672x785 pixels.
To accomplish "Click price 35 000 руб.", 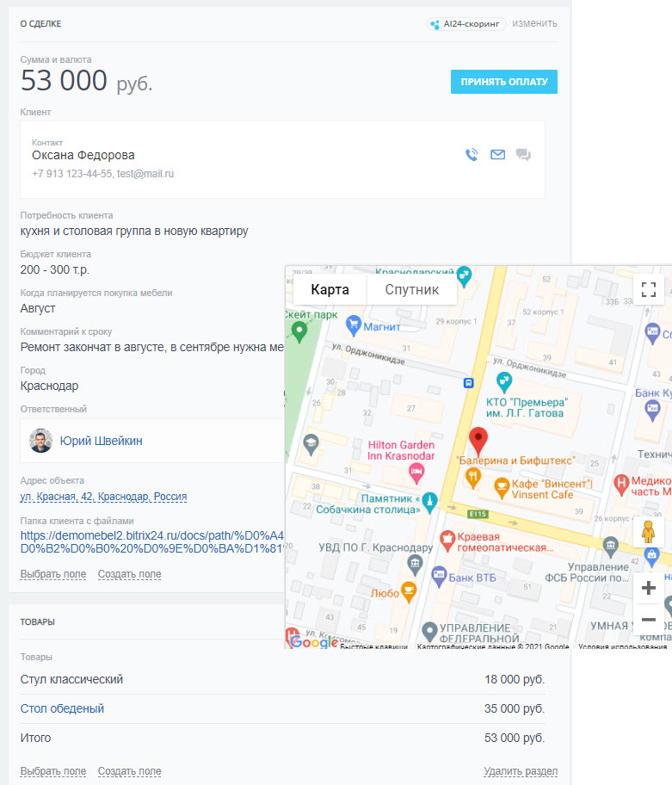I will 515,708.
